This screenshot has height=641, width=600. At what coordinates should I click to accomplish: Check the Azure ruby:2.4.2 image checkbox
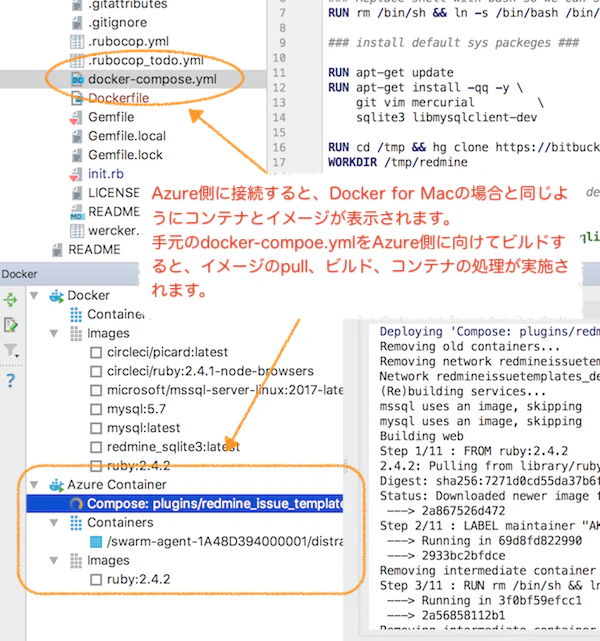pyautogui.click(x=96, y=580)
